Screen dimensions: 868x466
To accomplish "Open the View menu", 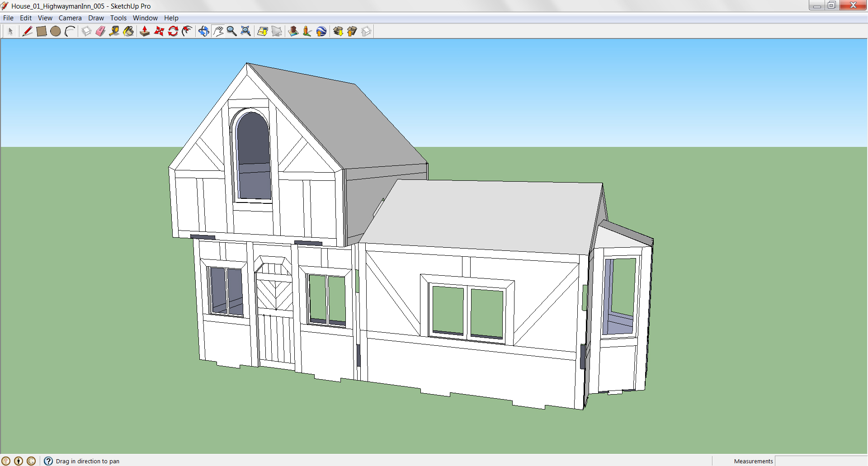I will pyautogui.click(x=45, y=18).
